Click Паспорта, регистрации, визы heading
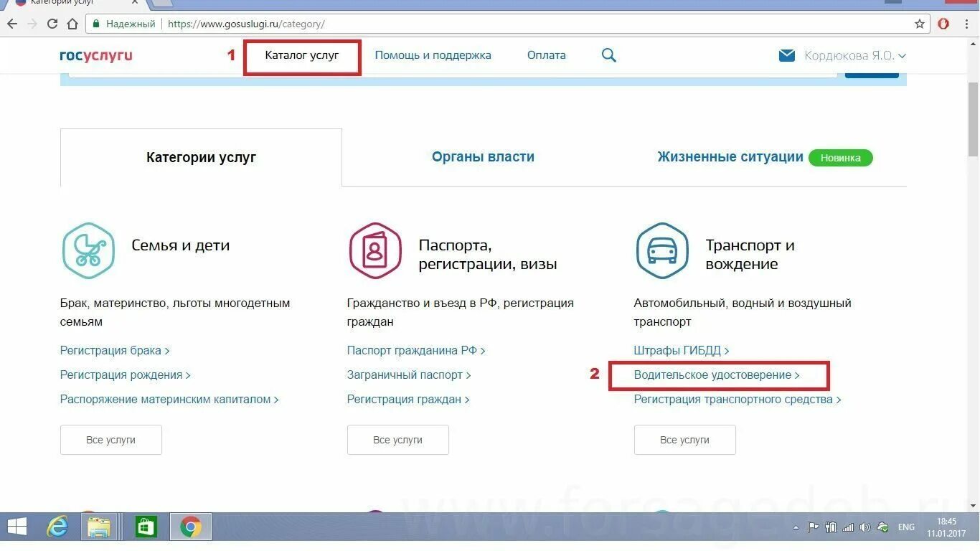Screen dimensions: 980x551 tap(488, 255)
